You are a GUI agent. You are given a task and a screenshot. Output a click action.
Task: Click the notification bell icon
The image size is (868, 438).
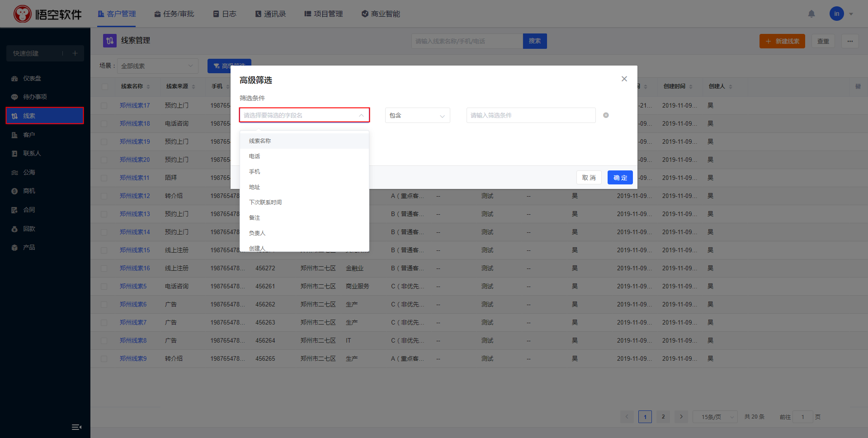811,14
